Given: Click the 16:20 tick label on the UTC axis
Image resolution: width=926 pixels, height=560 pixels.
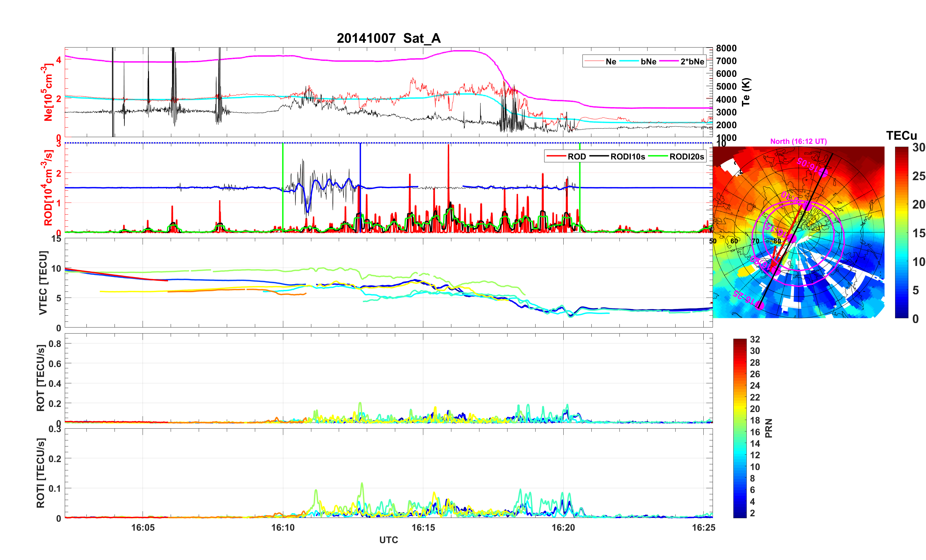Looking at the screenshot, I should tap(563, 528).
